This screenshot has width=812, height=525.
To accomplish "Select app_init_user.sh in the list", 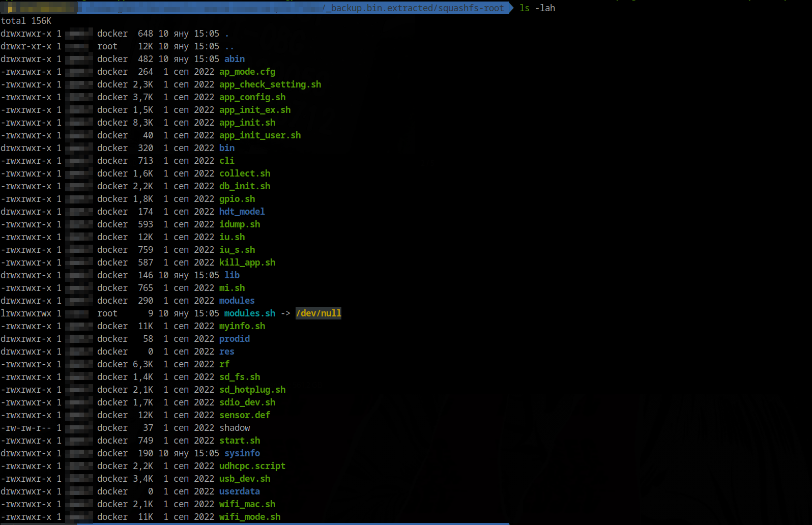I will [260, 135].
